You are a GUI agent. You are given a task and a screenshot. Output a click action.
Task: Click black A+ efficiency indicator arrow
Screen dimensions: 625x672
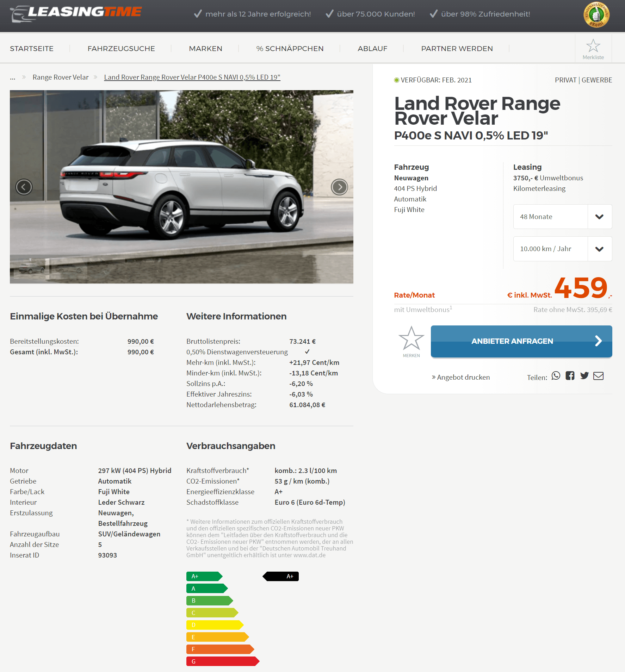click(x=281, y=576)
